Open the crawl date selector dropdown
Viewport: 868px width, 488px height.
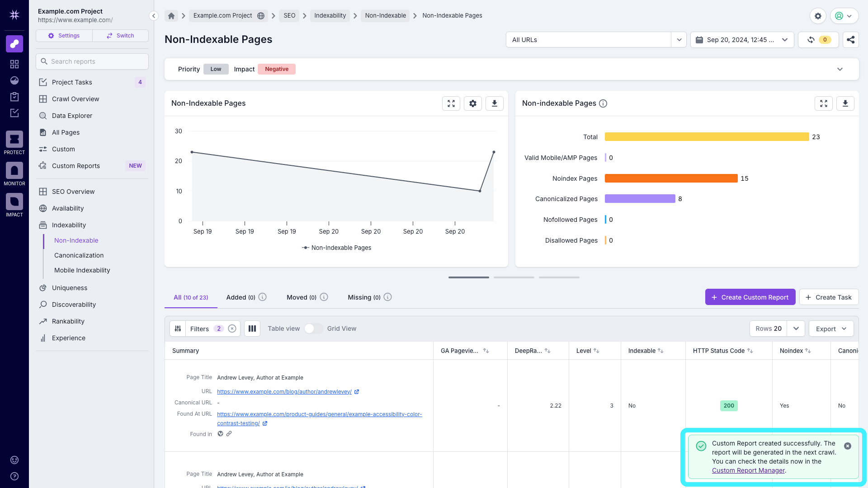[x=785, y=40]
